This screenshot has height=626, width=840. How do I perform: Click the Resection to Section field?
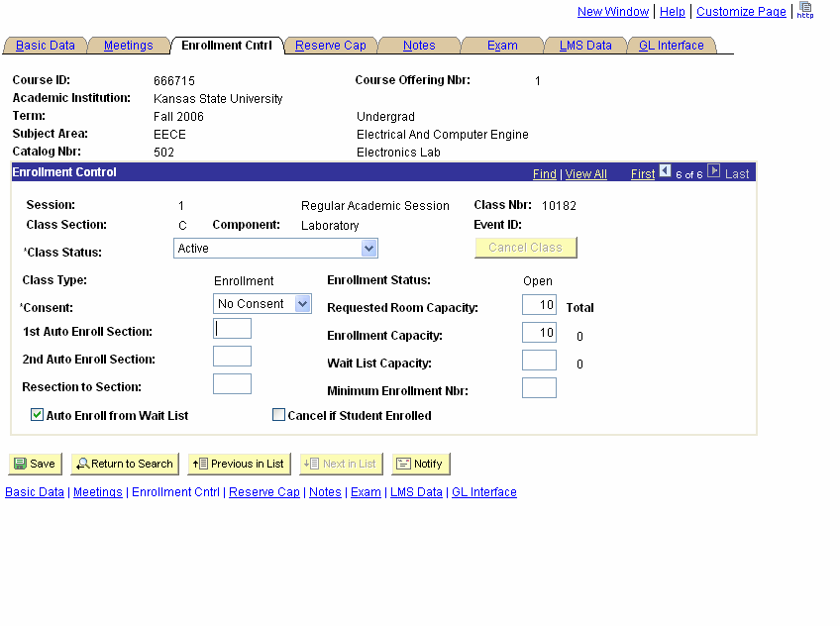(x=232, y=384)
